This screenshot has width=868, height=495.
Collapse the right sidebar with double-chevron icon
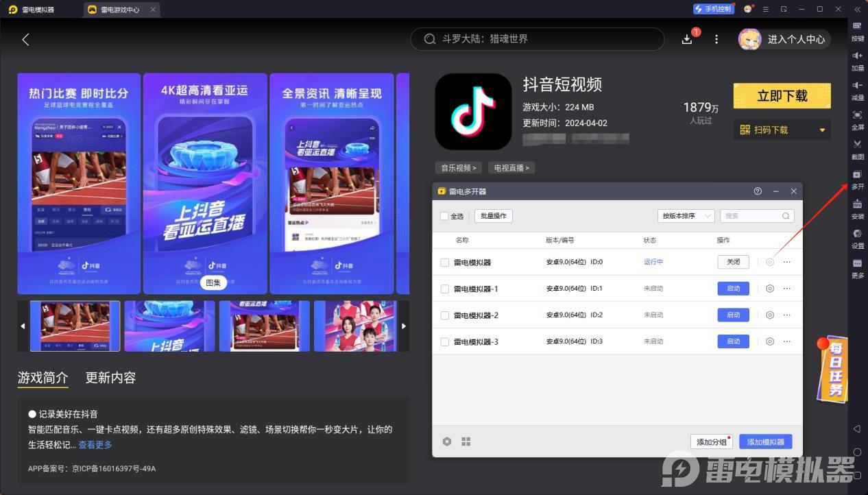pyautogui.click(x=857, y=9)
